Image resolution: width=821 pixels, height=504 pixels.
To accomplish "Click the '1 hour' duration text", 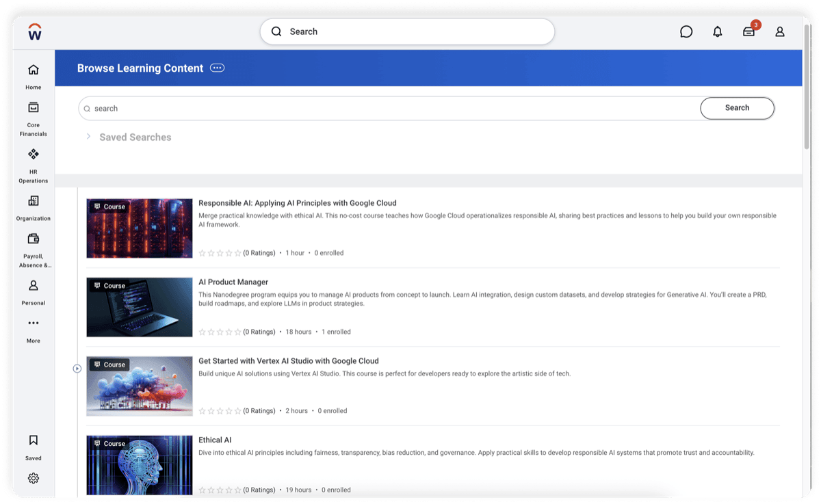I will click(295, 253).
